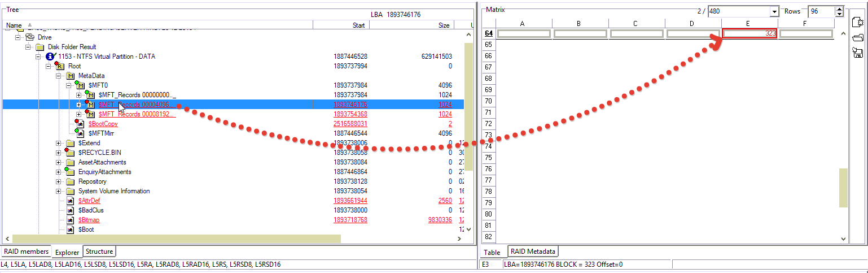Select the $AttrDef red link entry

tap(90, 201)
